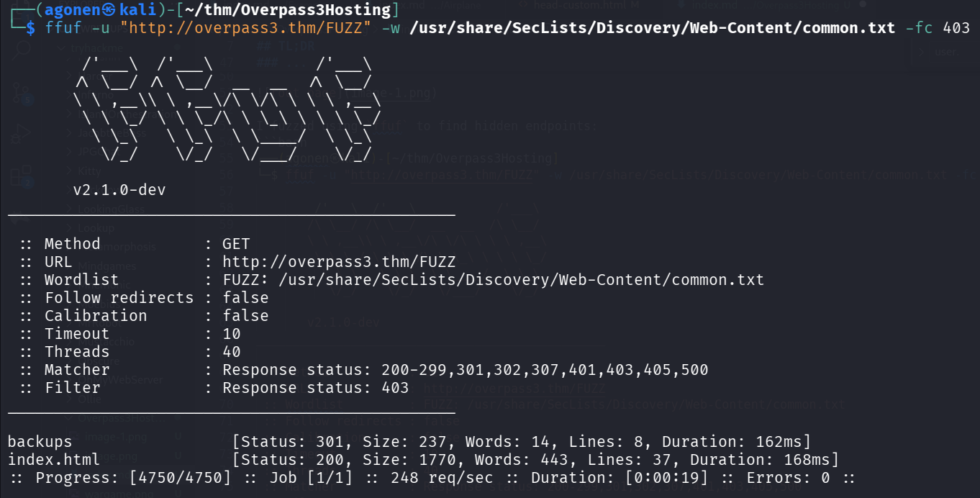Image resolution: width=980 pixels, height=498 pixels.
Task: Switch to the head-custom.html editor tab
Action: [576, 6]
